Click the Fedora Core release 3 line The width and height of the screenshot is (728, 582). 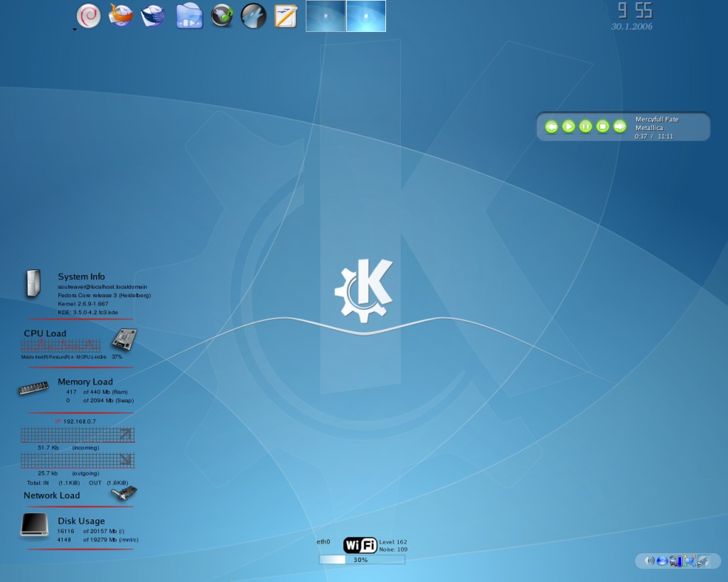coord(104,295)
